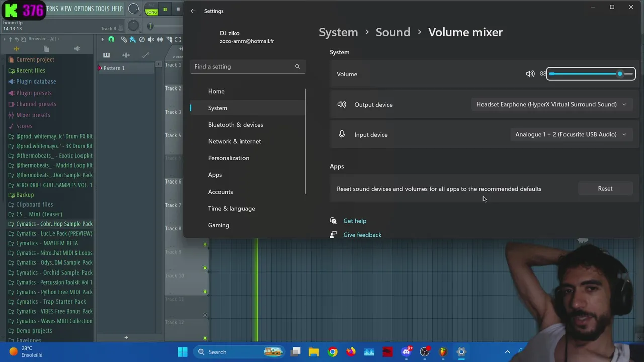Viewport: 644px width, 362px height.
Task: Open playlist options menu arrow
Action: pos(102,39)
